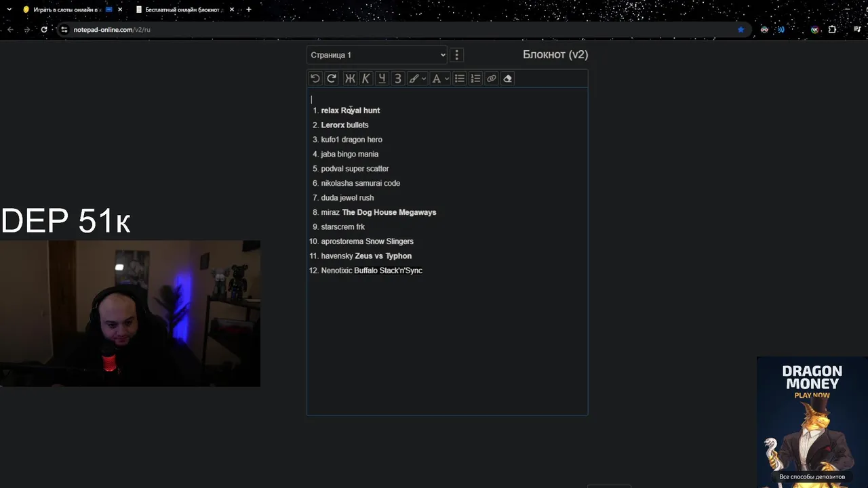Click the line havensky Zeus vs Typhon
Screen dimensions: 868x488
(366, 256)
